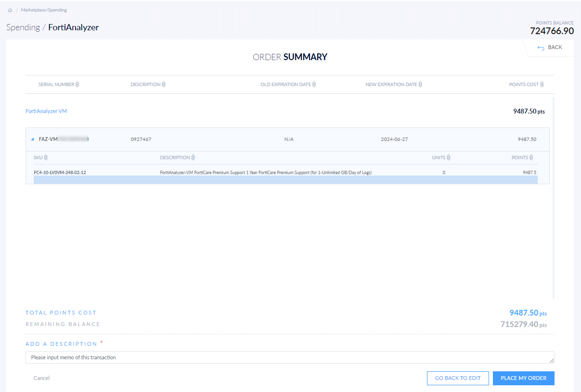Image resolution: width=581 pixels, height=392 pixels.
Task: Click the FortiAnalyzer VM group total 9487.50 pts
Action: (529, 111)
